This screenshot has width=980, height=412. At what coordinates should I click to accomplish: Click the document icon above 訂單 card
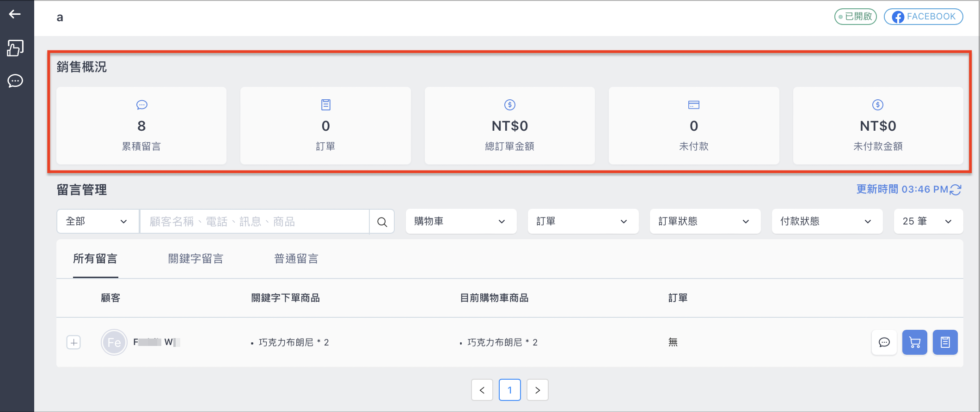coord(326,105)
